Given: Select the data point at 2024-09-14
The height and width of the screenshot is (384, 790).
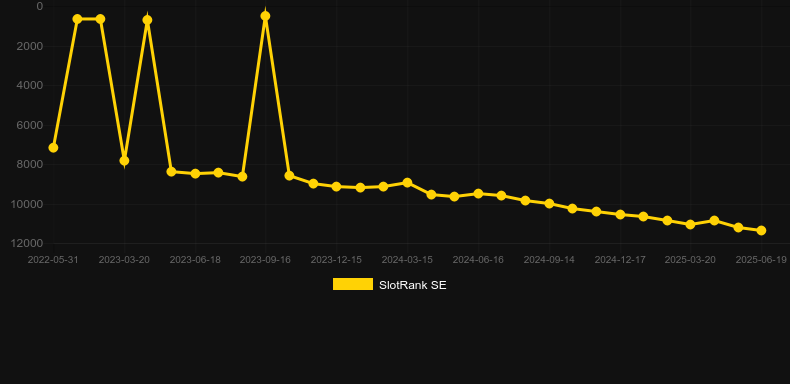Looking at the screenshot, I should (549, 204).
